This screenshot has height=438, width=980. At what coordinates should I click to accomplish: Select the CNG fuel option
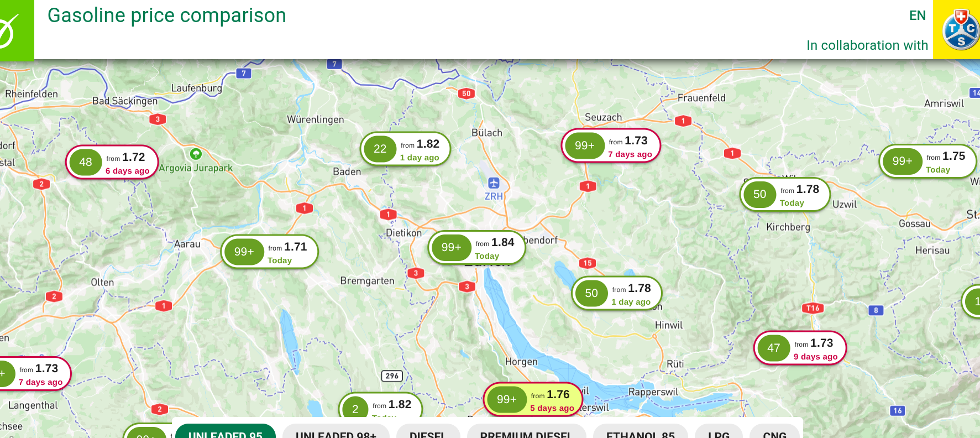[775, 431]
